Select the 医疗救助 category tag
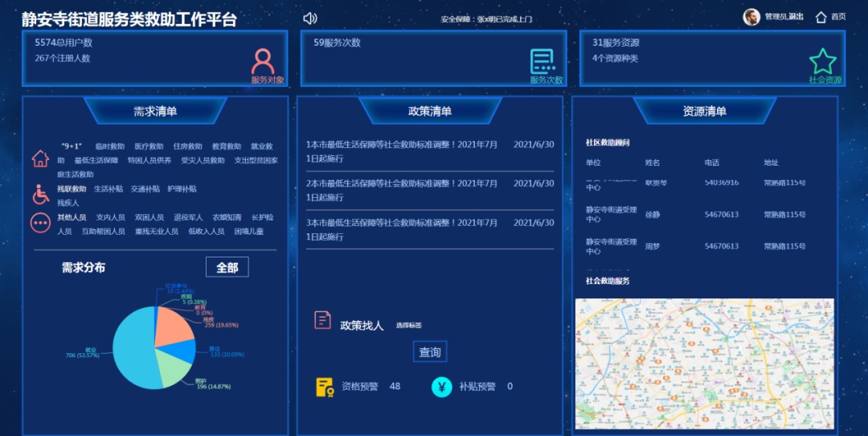 pos(149,147)
